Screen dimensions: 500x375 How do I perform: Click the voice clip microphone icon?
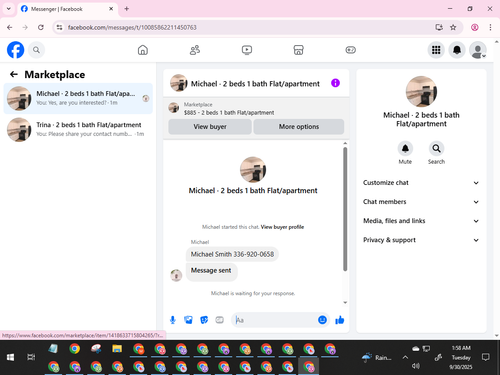click(x=173, y=320)
